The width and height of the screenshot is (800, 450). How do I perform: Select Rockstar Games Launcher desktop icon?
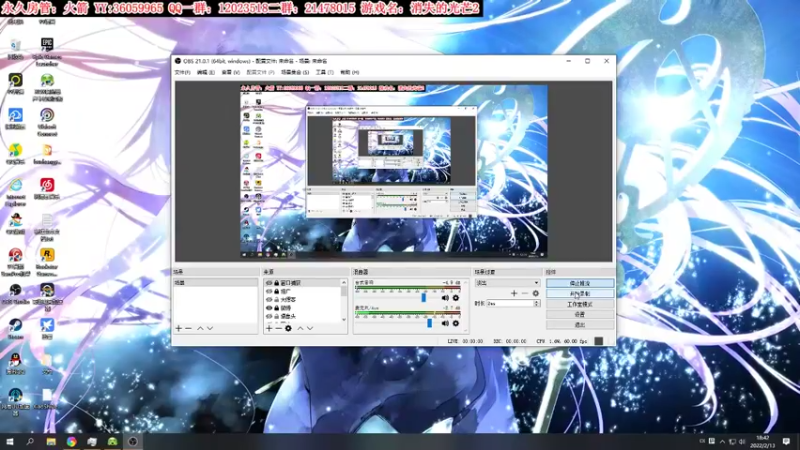[x=47, y=262]
